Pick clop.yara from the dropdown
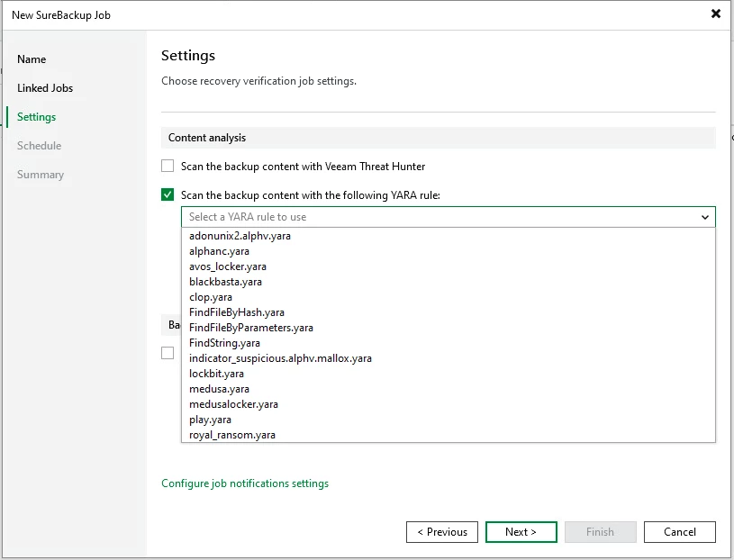This screenshot has height=560, width=734. (211, 297)
